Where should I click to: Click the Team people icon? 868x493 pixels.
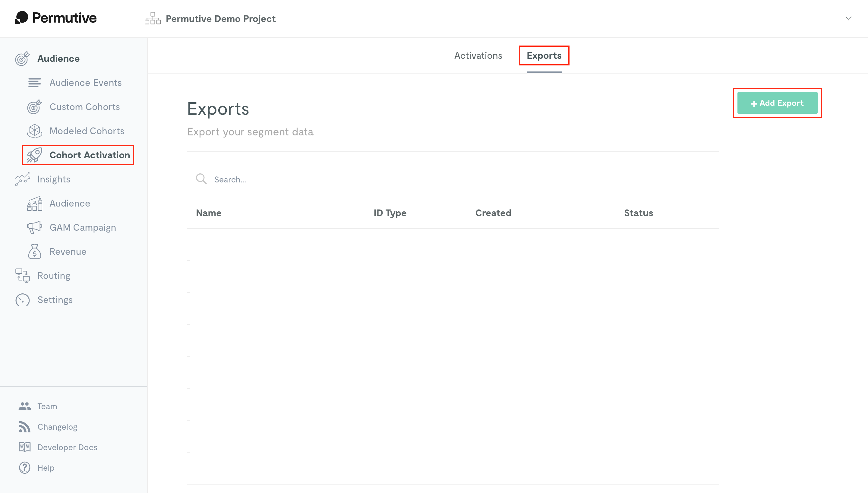[25, 406]
